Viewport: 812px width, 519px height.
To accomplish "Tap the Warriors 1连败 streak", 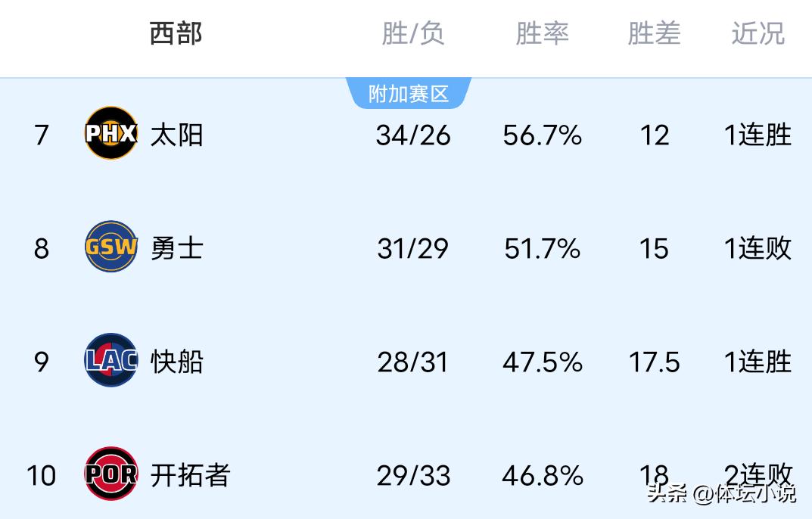I will coord(758,249).
